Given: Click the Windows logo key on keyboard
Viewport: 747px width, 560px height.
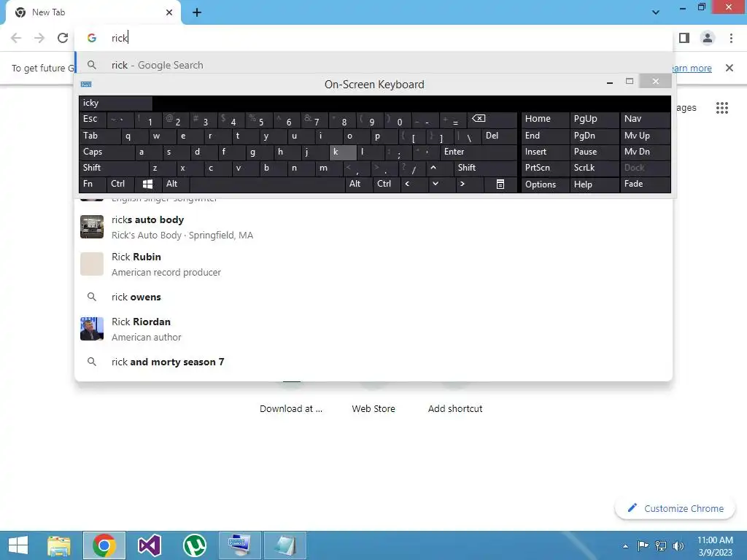Looking at the screenshot, I should click(x=147, y=184).
